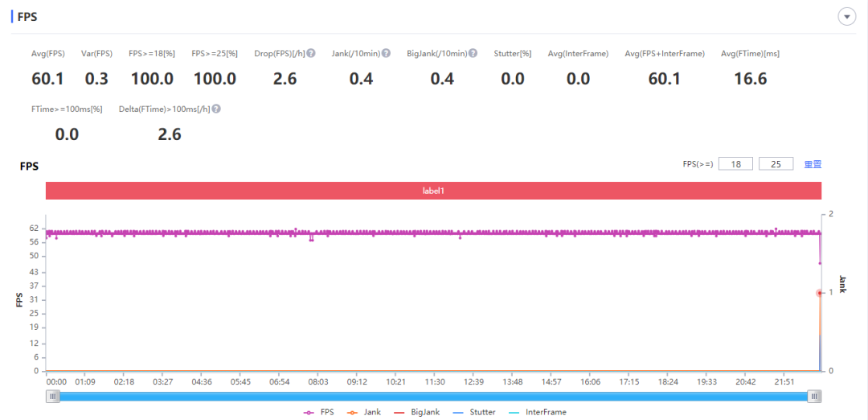Click the right handle of the time range slider

[x=814, y=396]
